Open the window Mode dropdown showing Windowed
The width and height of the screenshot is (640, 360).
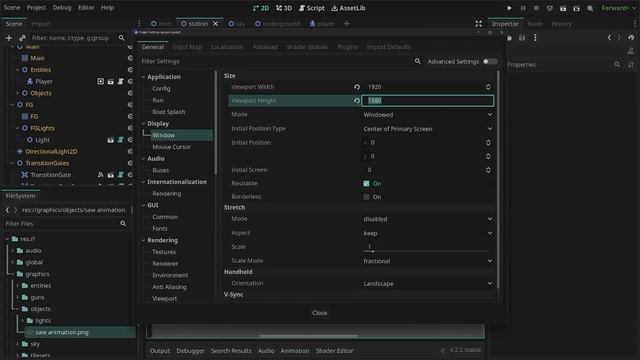tap(427, 115)
